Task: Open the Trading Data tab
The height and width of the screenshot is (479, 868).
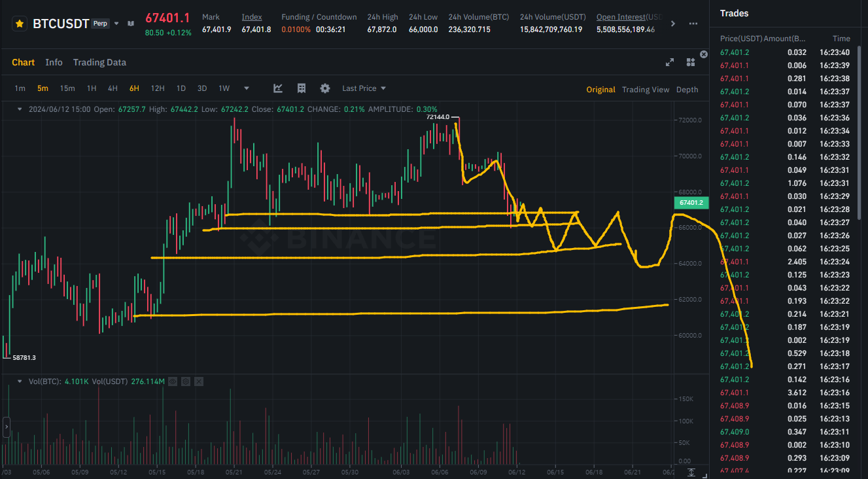Action: (99, 62)
